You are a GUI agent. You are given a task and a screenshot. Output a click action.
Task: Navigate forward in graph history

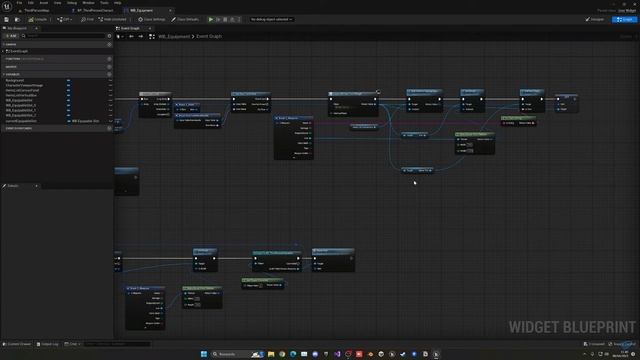[x=140, y=36]
